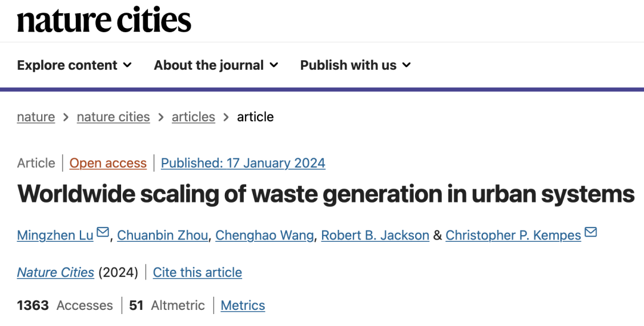Click the envelope icon after Christopher P. Kempes
The width and height of the screenshot is (644, 326).
(x=590, y=233)
